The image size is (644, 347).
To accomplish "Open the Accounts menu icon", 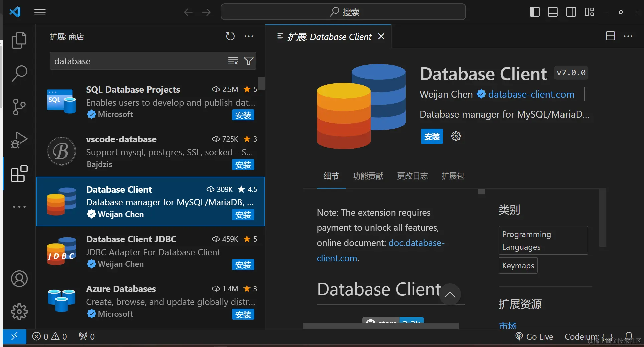I will click(19, 279).
